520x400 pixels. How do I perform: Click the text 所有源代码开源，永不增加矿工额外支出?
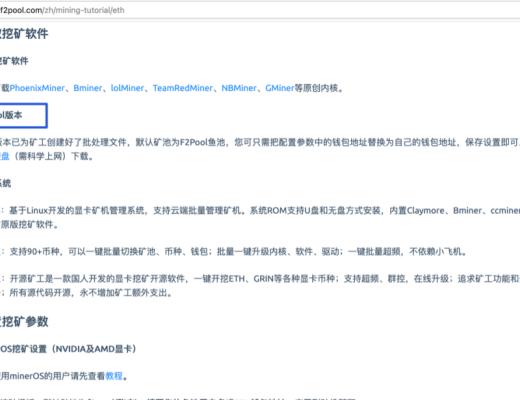coord(91,293)
